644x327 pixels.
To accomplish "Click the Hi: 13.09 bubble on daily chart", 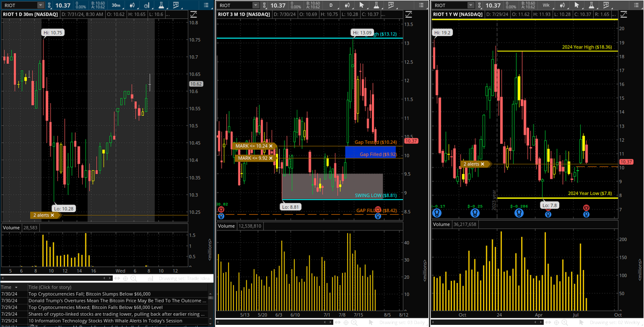I will [x=362, y=33].
